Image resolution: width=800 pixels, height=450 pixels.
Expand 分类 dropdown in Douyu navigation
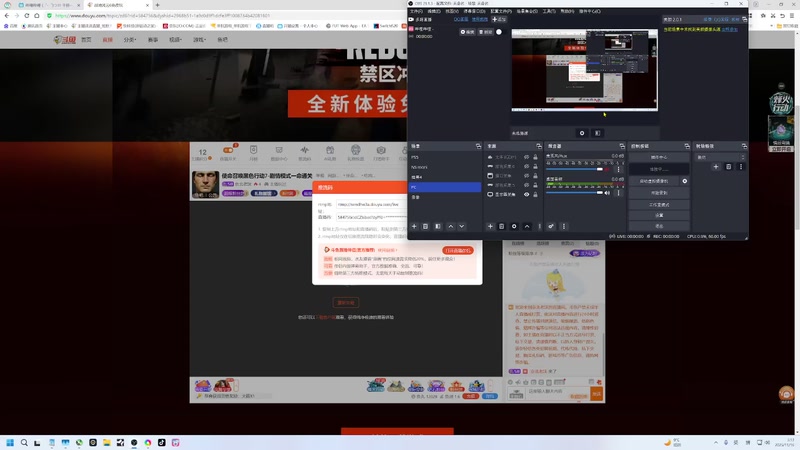(x=130, y=39)
